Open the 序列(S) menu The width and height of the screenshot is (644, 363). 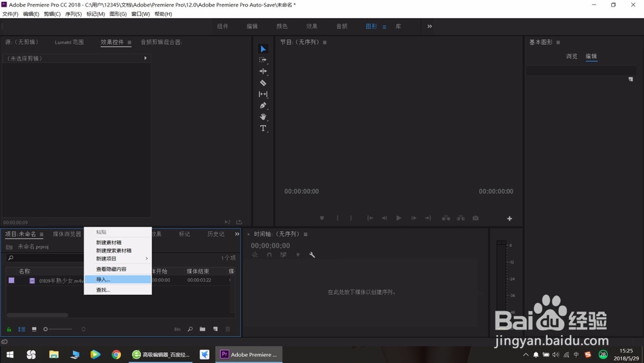point(73,14)
